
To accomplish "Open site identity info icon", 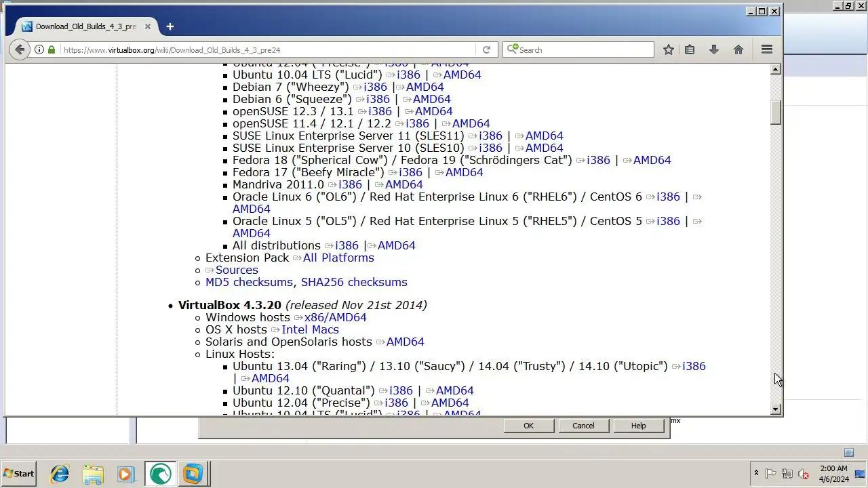I will [x=39, y=49].
